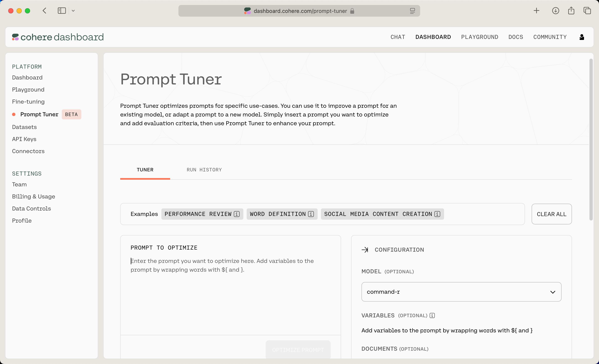Click the Safari address bar URL
The width and height of the screenshot is (599, 364).
coord(300,11)
